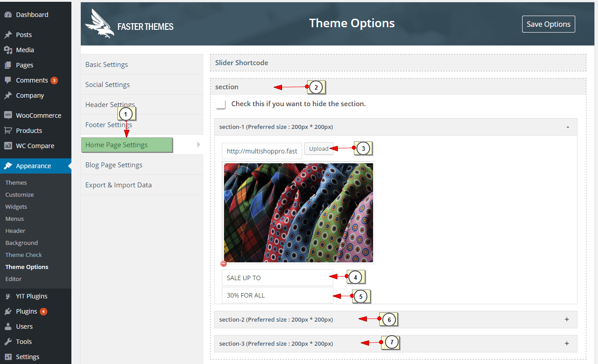Image resolution: width=598 pixels, height=364 pixels.
Task: Click the FASTER THEMES brand text
Action: 145,27
